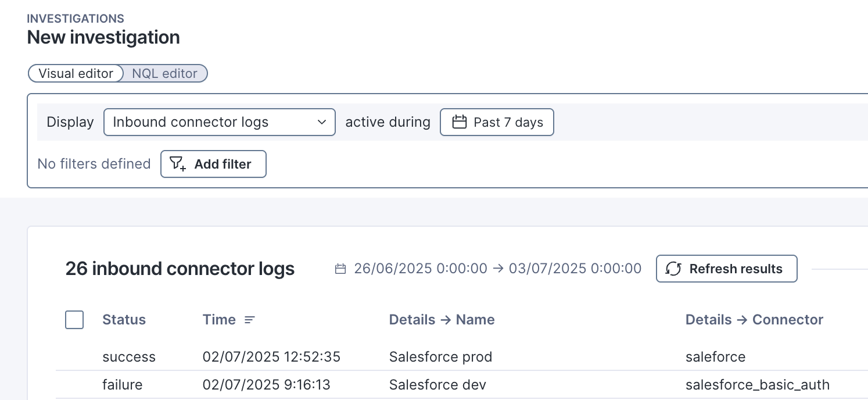Select the Salesforce prod log row
868x400 pixels.
(x=440, y=356)
